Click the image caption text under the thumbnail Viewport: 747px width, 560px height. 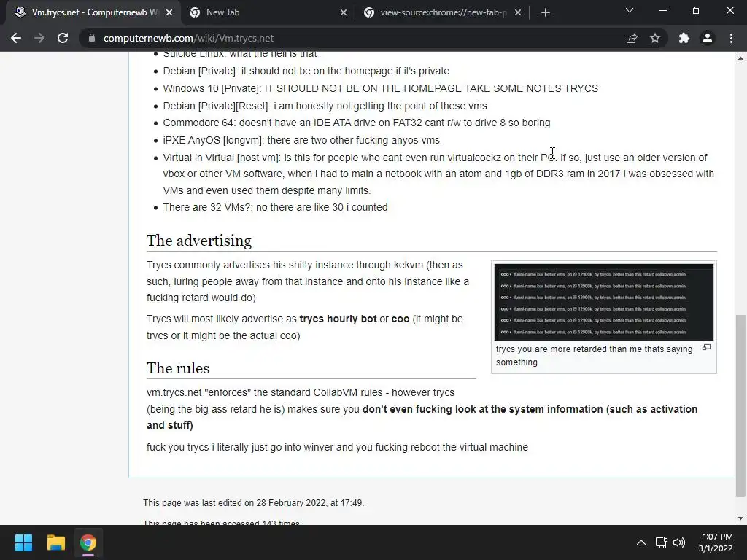594,355
